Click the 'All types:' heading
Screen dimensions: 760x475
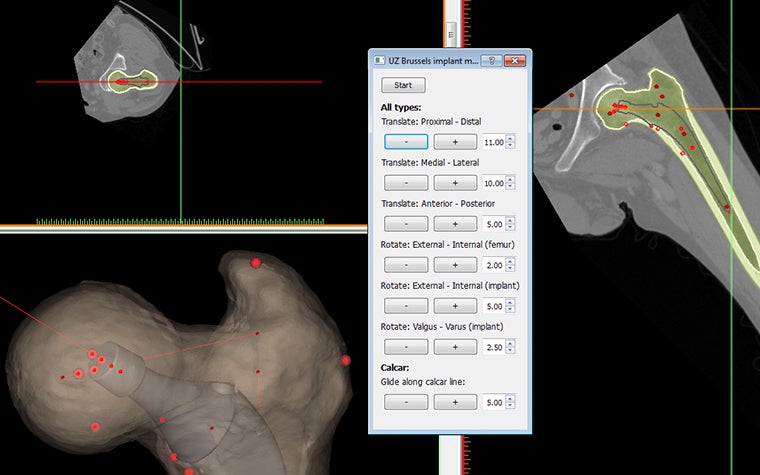tap(401, 108)
